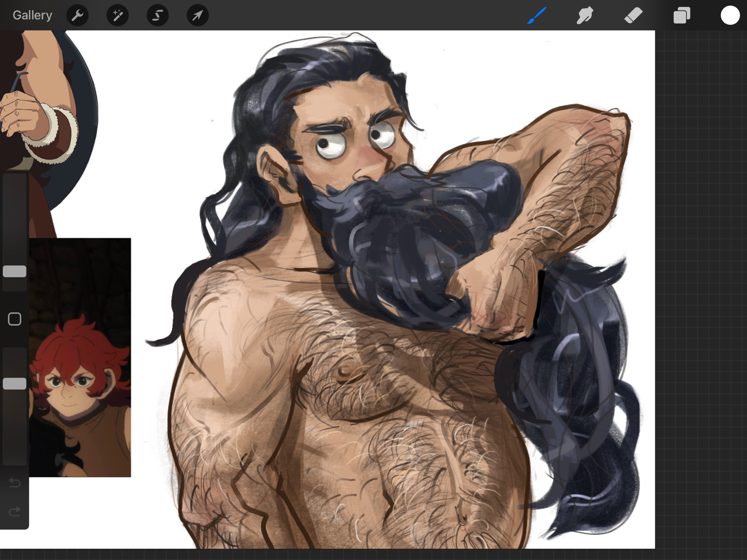Open the Actions wrench menu

pyautogui.click(x=77, y=15)
